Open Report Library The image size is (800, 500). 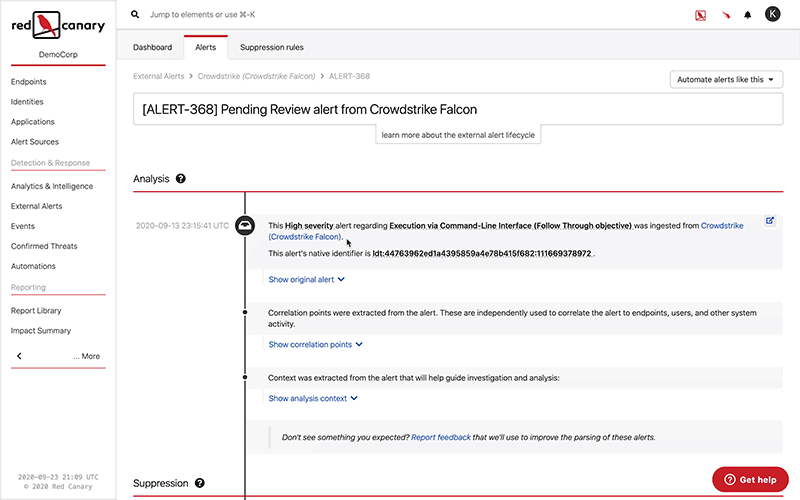click(x=36, y=310)
